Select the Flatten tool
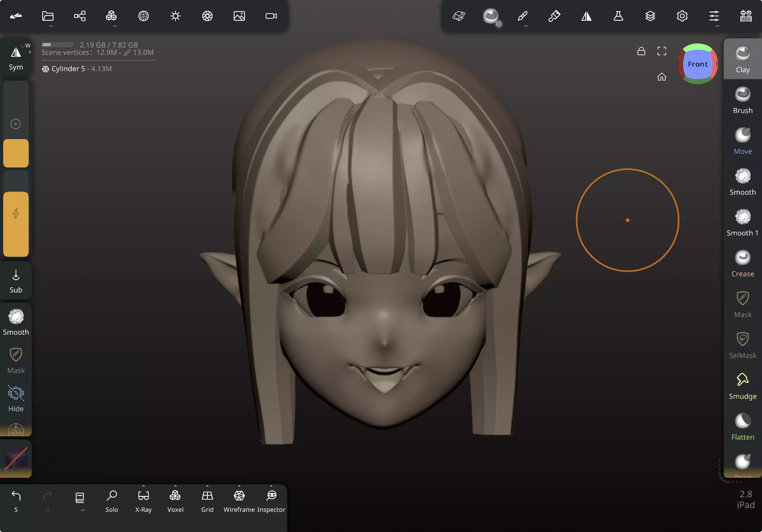Screen dimensions: 762x532 [x=743, y=426]
